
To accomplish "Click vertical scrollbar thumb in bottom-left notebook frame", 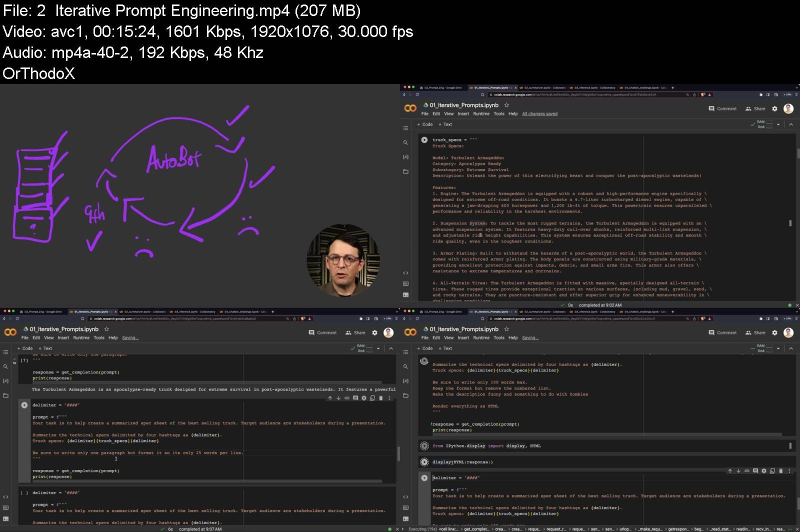I will pyautogui.click(x=398, y=453).
